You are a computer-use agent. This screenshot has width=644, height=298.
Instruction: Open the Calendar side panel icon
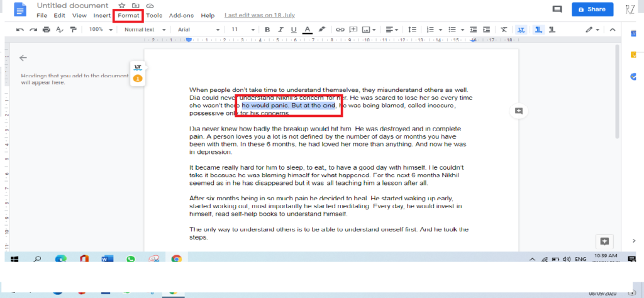click(x=634, y=34)
